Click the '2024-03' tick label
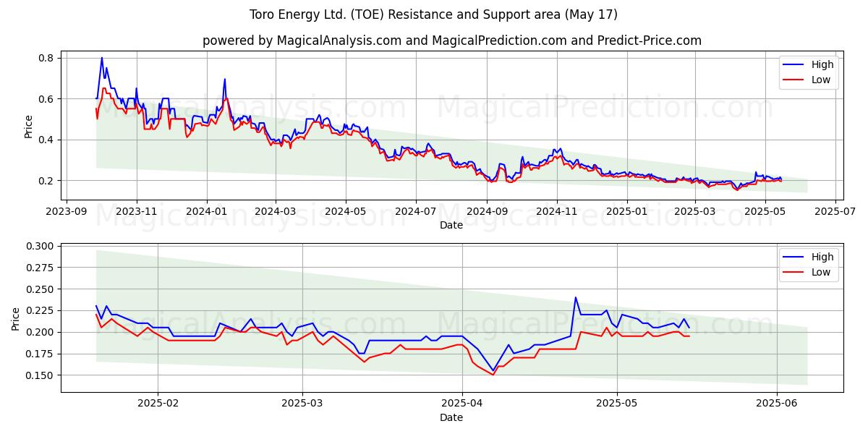Viewport: 868px width, 434px height. click(x=276, y=211)
